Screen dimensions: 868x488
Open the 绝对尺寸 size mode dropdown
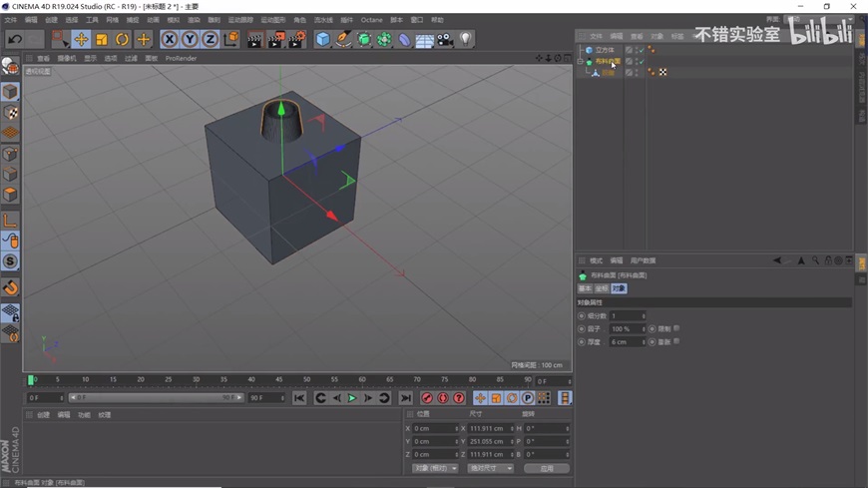pos(490,468)
